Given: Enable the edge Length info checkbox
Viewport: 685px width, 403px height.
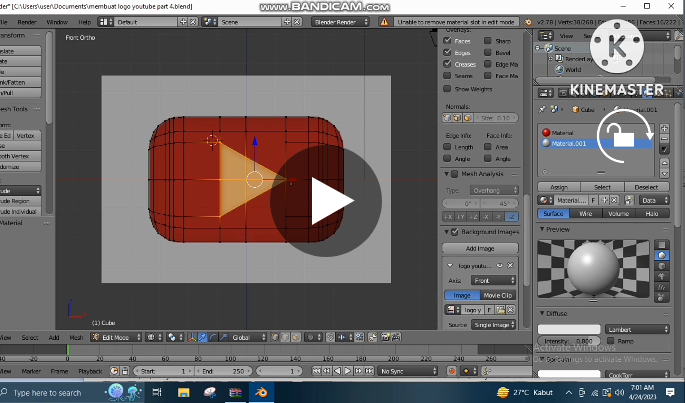Looking at the screenshot, I should (447, 147).
